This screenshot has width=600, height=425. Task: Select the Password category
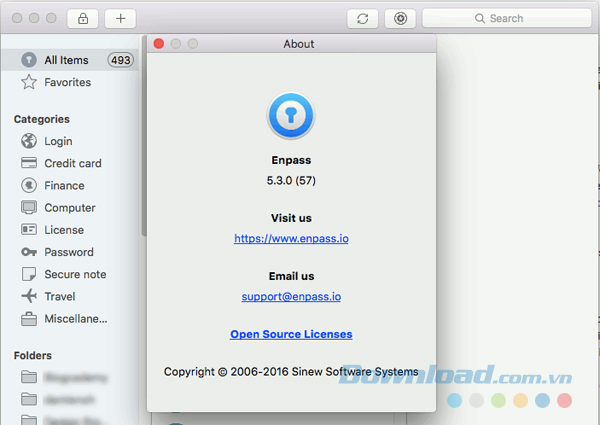click(x=69, y=252)
